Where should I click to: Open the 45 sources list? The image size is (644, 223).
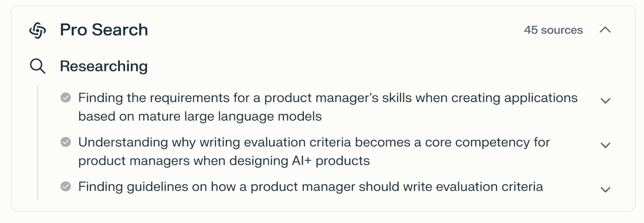[x=553, y=30]
